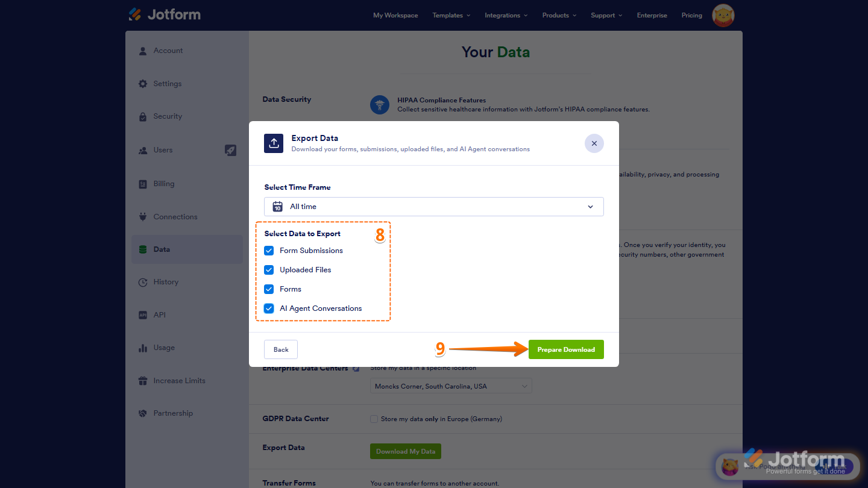Tick Store my data only in Europe
Screen dimensions: 868x488
pos(374,419)
